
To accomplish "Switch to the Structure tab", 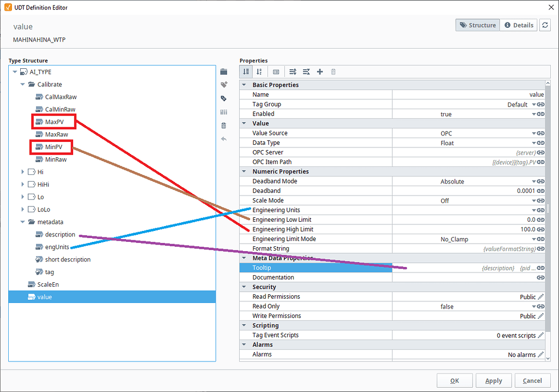I will tap(477, 25).
